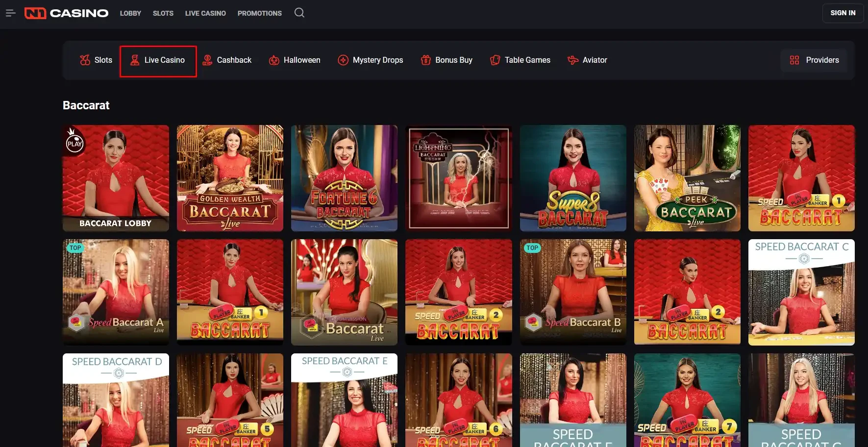Open Super 8 Baccarat game
Screen dimensions: 868x447
(x=573, y=178)
